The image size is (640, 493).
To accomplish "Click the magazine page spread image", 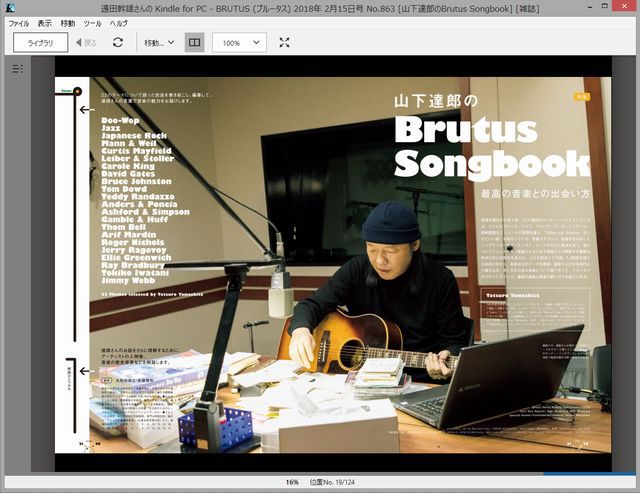I will coord(333,265).
